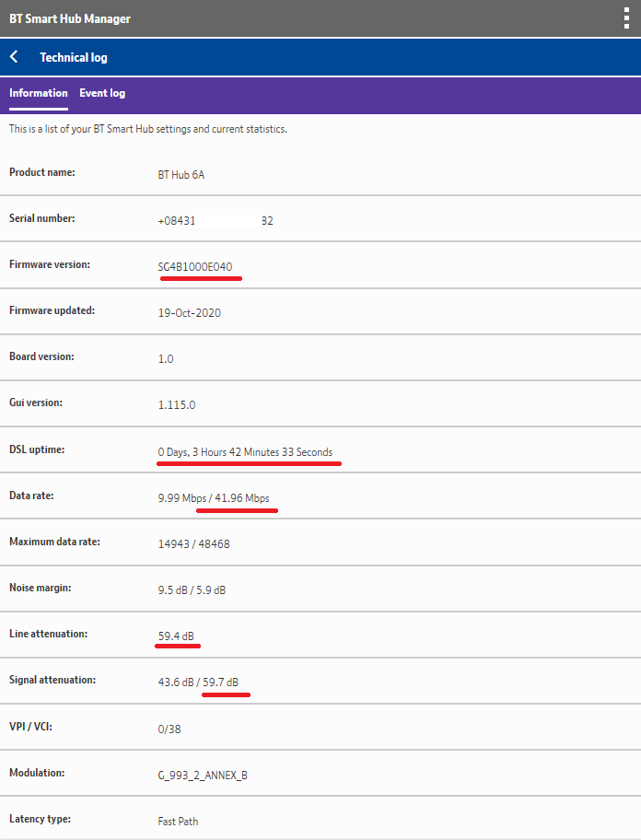Click the Line attenuation value 59.4 dB
This screenshot has height=840, width=641.
point(176,635)
